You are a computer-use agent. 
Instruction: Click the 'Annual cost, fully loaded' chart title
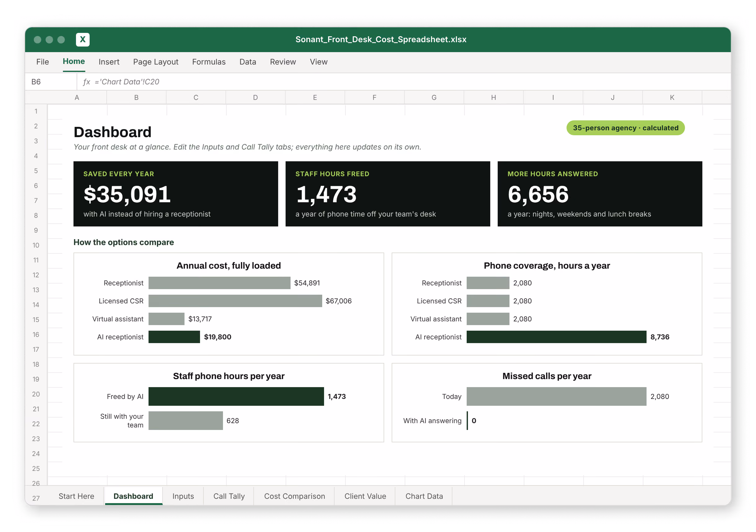(x=229, y=266)
